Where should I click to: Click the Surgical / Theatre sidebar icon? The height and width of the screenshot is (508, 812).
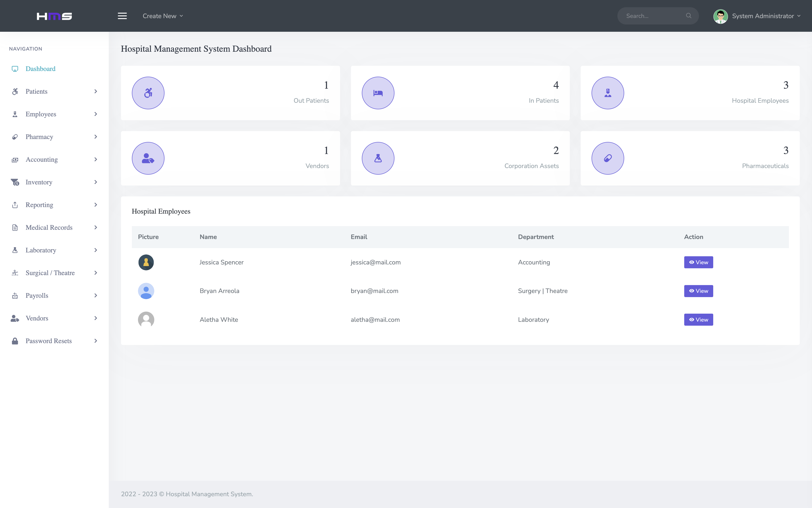click(15, 273)
